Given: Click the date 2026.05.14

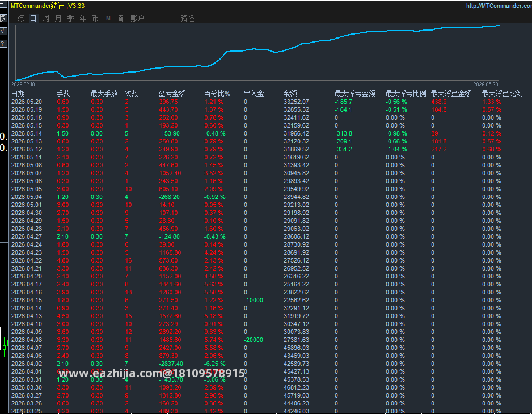Looking at the screenshot, I should [27, 133].
